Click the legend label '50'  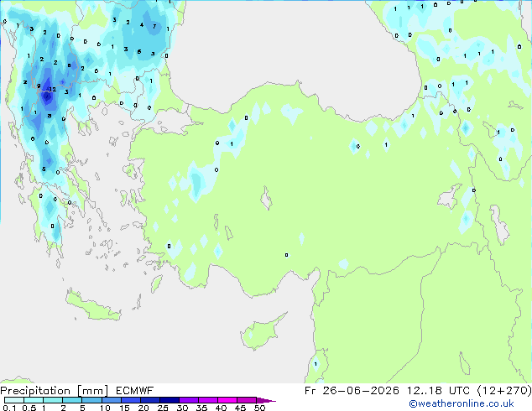pyautogui.click(x=259, y=408)
